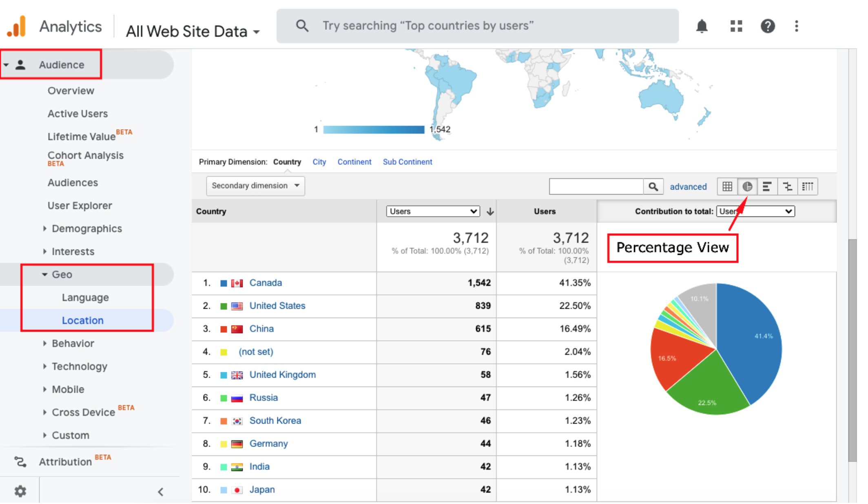Select the comparison view icon
This screenshot has width=868, height=504.
pos(787,187)
